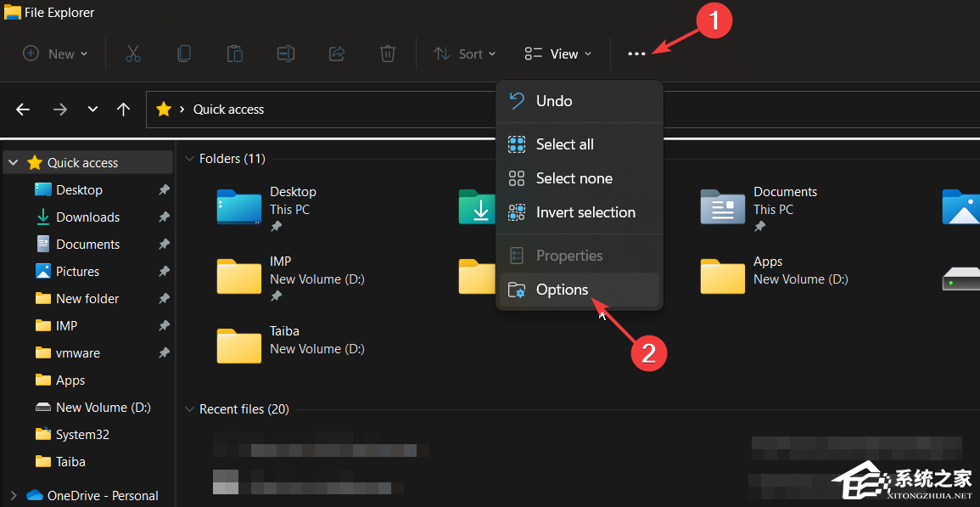Expand the OneDrive - Personal tree node
This screenshot has height=507, width=980.
point(13,495)
